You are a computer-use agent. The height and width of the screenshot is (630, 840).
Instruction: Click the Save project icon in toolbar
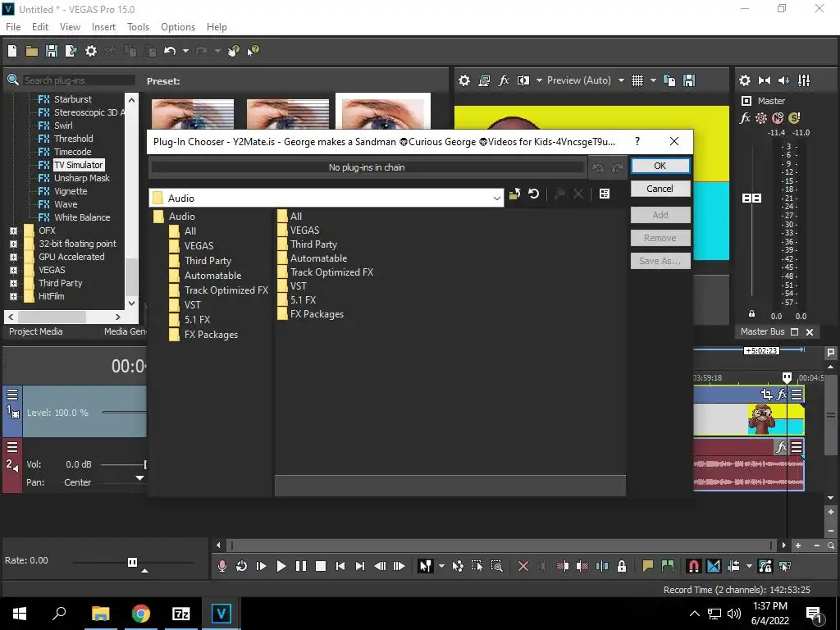(52, 51)
